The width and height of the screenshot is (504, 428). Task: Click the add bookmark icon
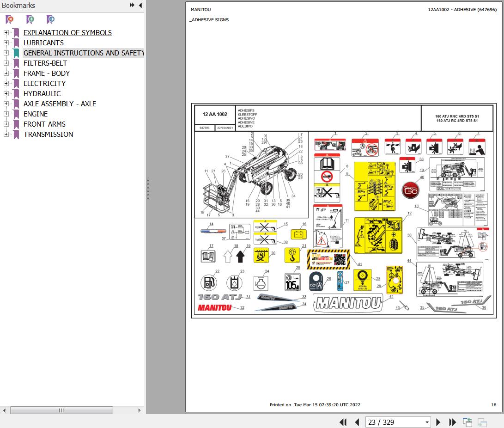tap(30, 19)
